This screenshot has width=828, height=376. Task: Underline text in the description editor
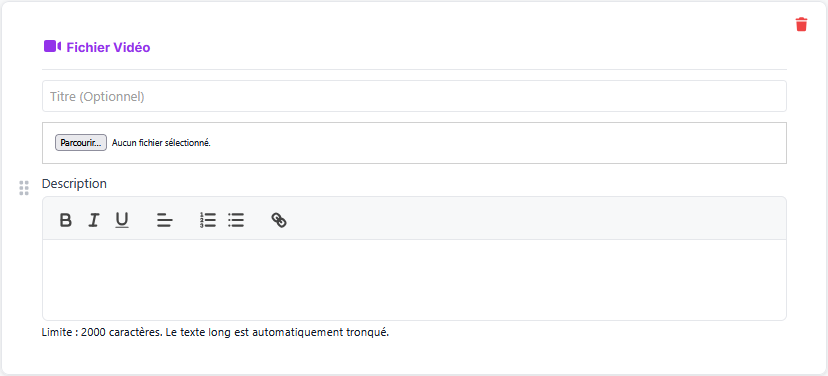click(x=122, y=220)
